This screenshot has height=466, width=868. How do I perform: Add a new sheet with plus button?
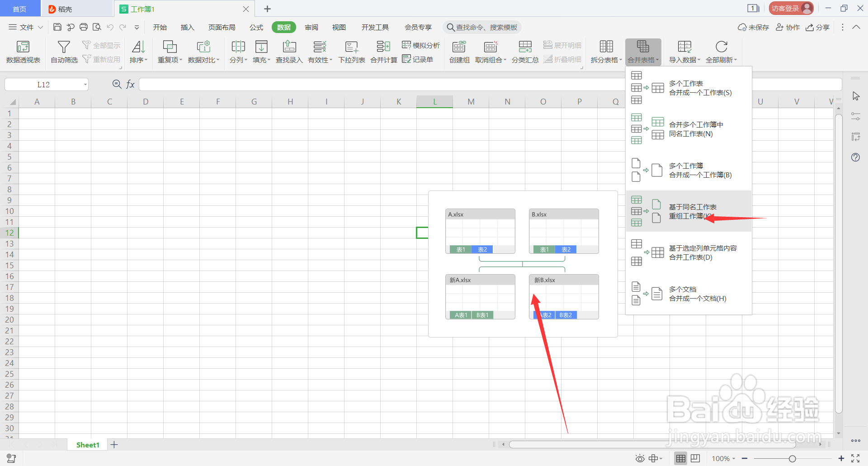tap(114, 445)
